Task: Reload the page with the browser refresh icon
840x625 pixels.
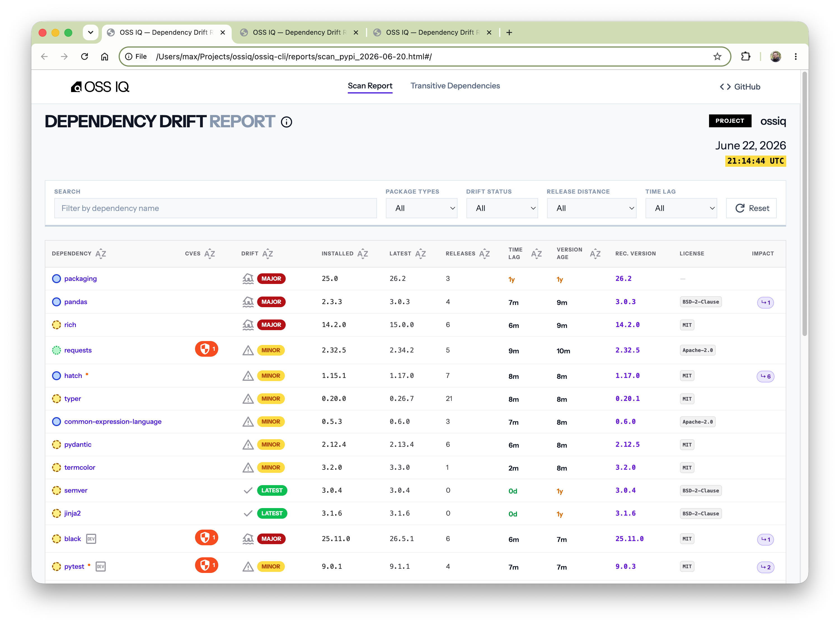Action: [85, 56]
